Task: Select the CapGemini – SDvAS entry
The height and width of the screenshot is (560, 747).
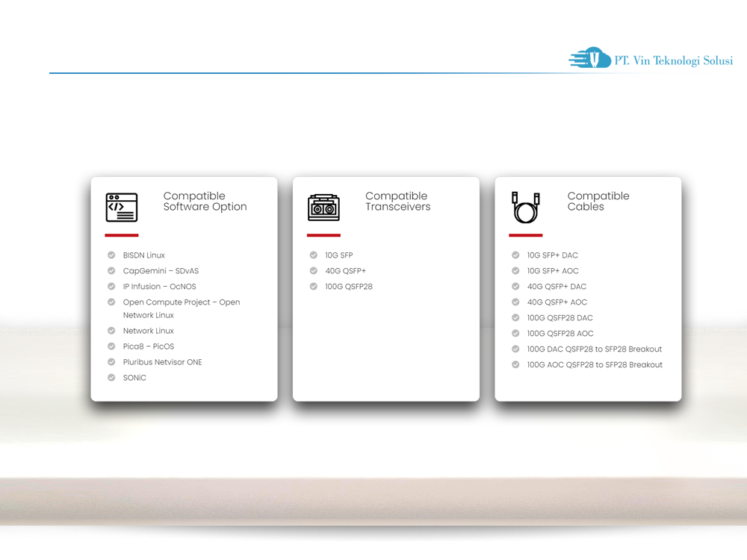Action: click(161, 271)
